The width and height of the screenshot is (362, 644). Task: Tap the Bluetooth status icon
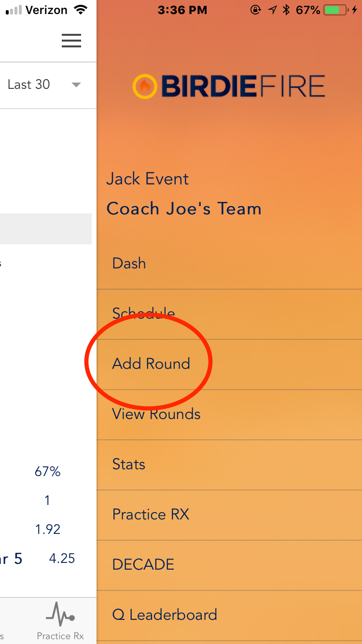(286, 10)
